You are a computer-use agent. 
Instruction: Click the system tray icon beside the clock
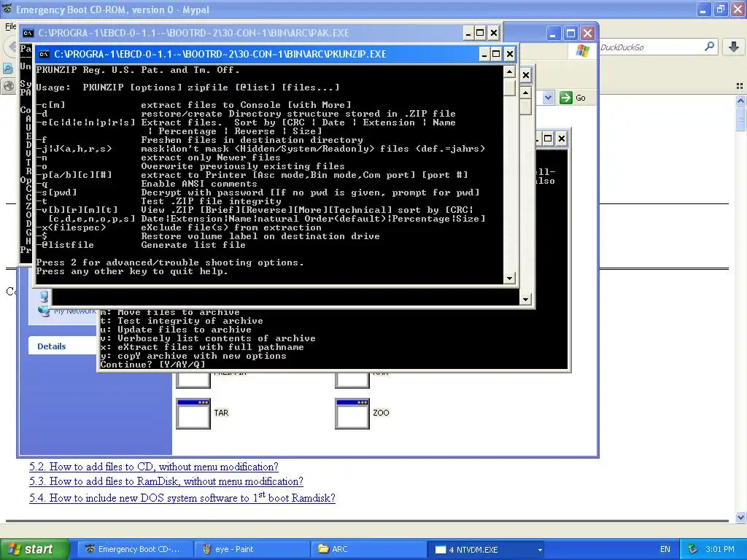point(693,549)
